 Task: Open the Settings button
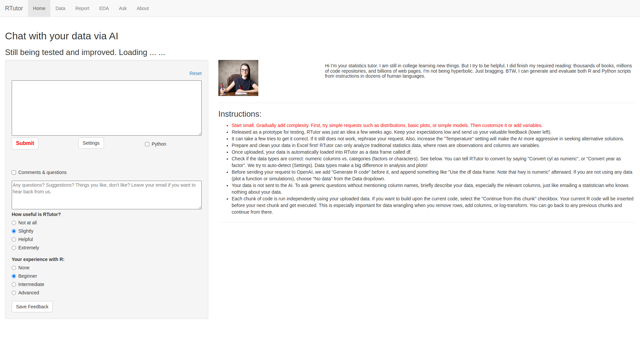pyautogui.click(x=91, y=143)
